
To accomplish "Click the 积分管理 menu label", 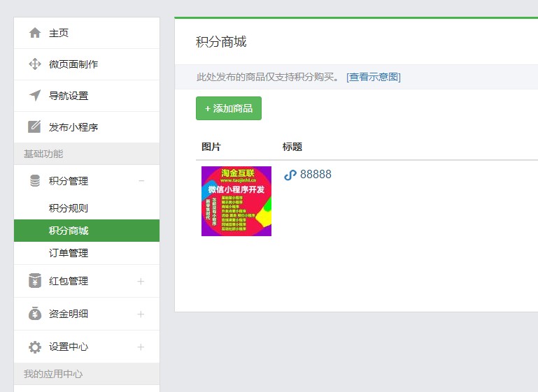I will pyautogui.click(x=69, y=181).
